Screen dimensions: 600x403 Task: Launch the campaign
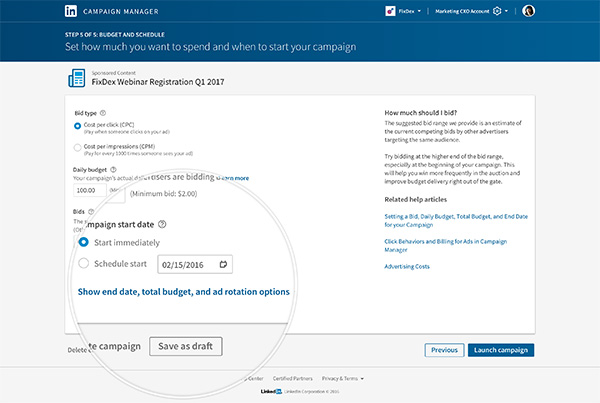501,350
